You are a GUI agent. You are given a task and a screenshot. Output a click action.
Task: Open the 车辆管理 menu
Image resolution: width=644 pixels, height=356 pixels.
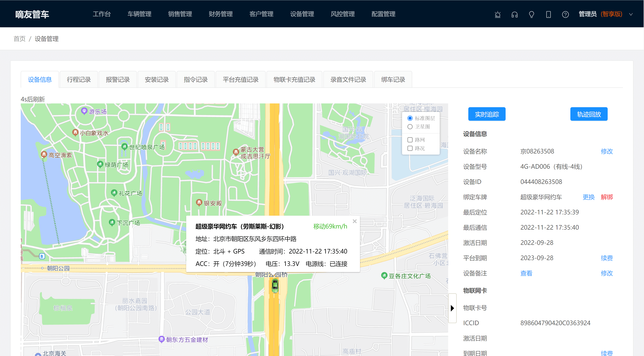coord(139,14)
